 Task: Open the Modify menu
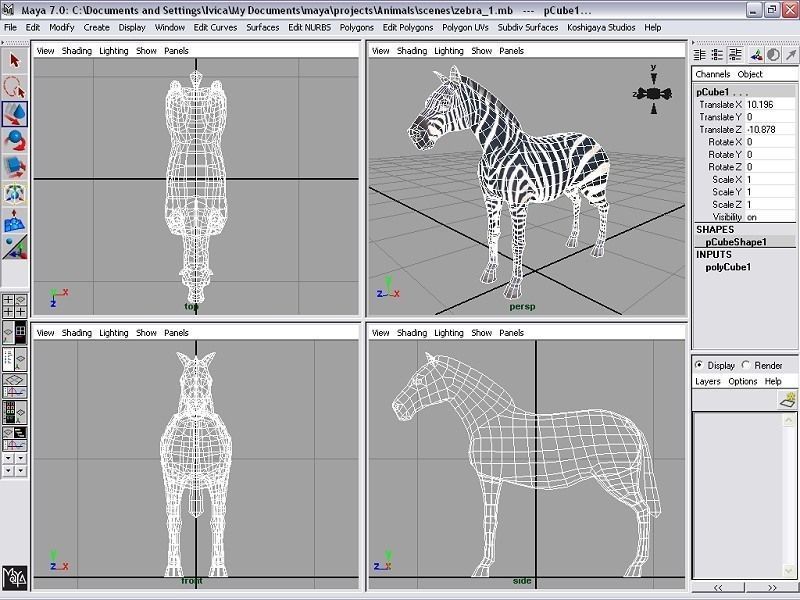(x=62, y=28)
